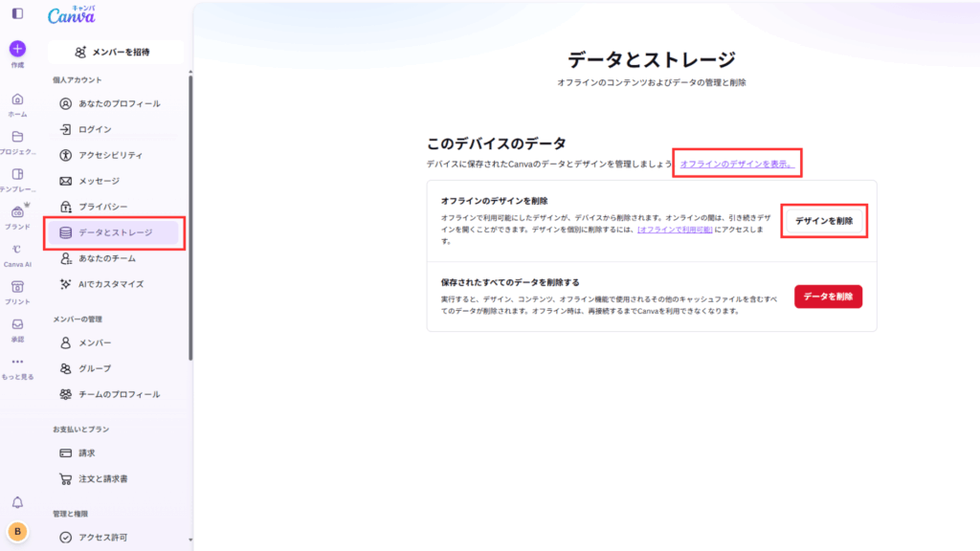Image resolution: width=980 pixels, height=551 pixels.
Task: Follow the オフラインのデザインを表示 link
Action: [x=737, y=165]
